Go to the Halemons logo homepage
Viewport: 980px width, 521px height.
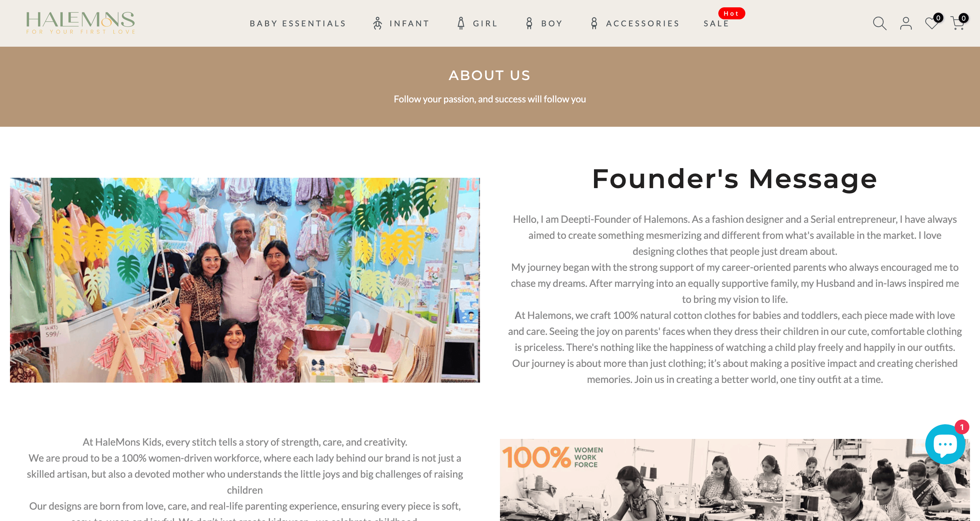click(80, 23)
